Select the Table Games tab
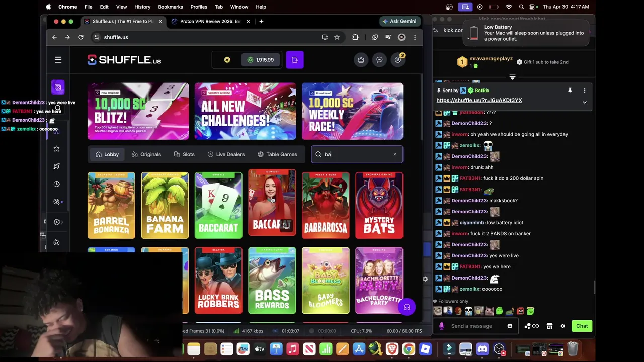The width and height of the screenshot is (644, 362). [277, 154]
